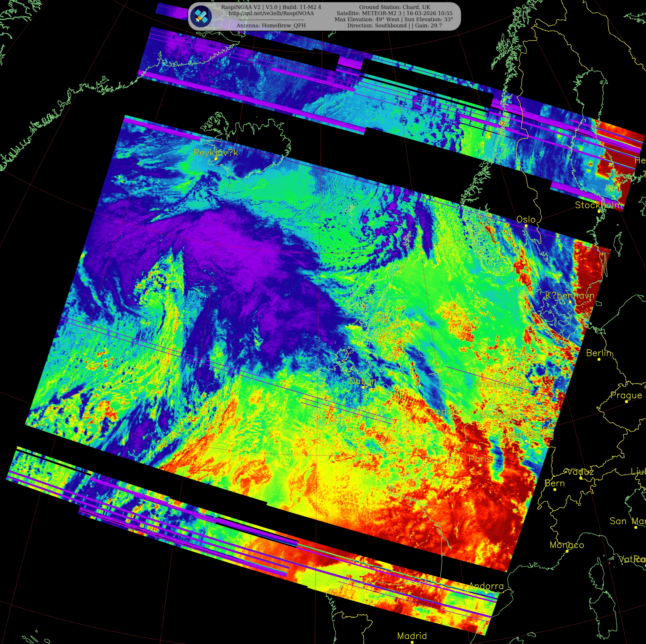Click the Luxembourg city label
The image size is (646, 644).
pyautogui.click(x=526, y=435)
